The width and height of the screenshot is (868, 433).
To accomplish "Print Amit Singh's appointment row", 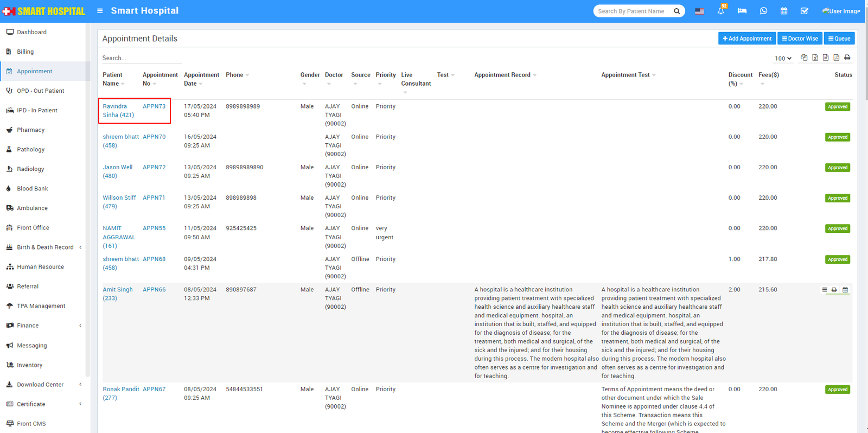I will [x=834, y=290].
